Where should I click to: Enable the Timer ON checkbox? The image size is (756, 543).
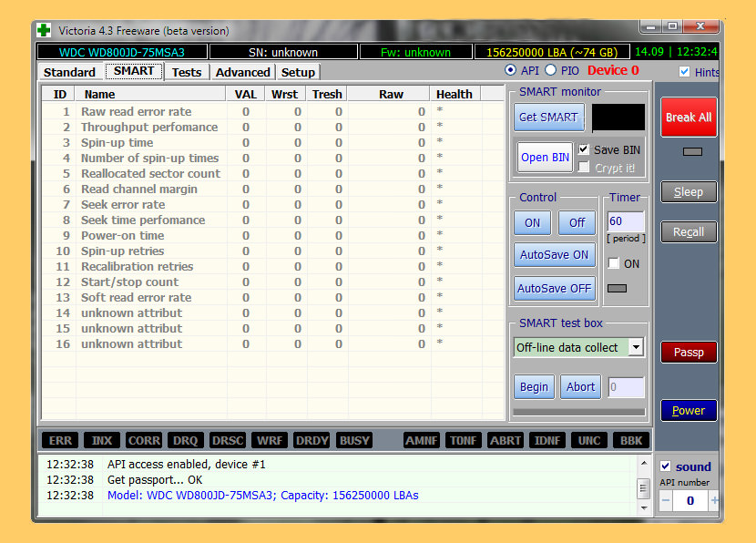614,263
